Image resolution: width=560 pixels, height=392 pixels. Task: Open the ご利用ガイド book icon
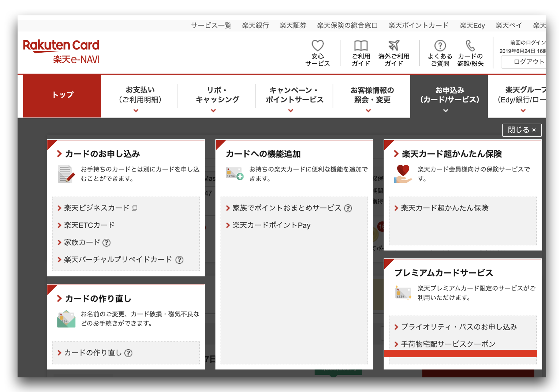(x=361, y=45)
